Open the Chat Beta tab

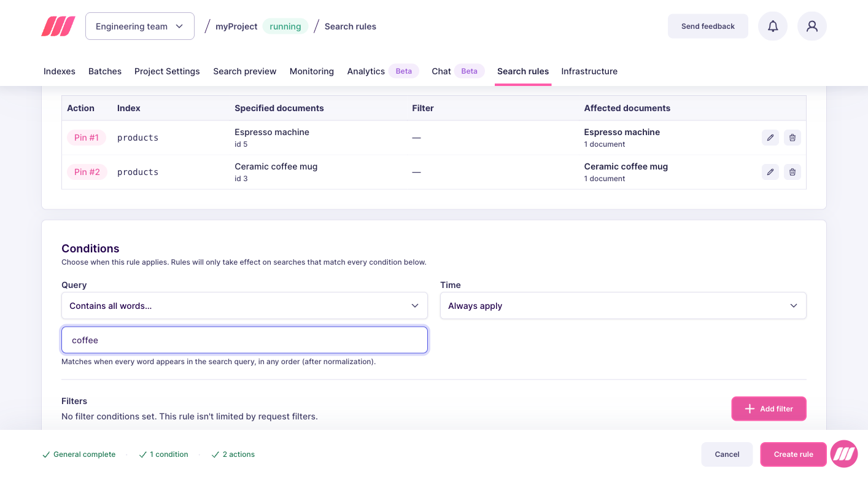458,71
